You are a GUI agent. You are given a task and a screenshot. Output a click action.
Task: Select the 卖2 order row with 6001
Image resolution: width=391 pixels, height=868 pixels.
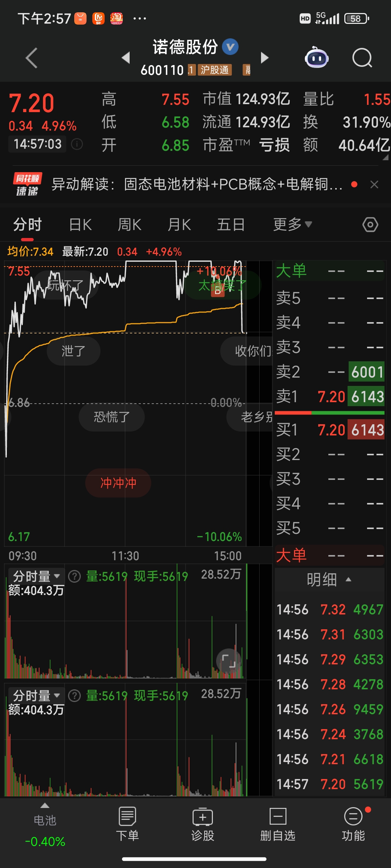329,372
